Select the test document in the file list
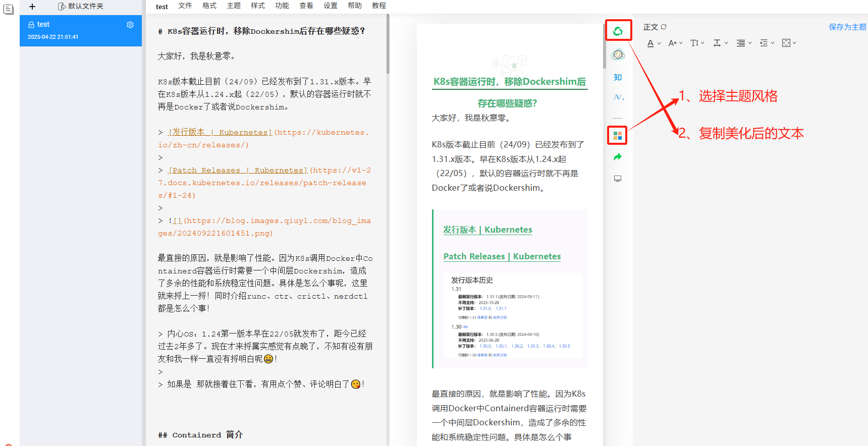The image size is (868, 446). [x=81, y=31]
